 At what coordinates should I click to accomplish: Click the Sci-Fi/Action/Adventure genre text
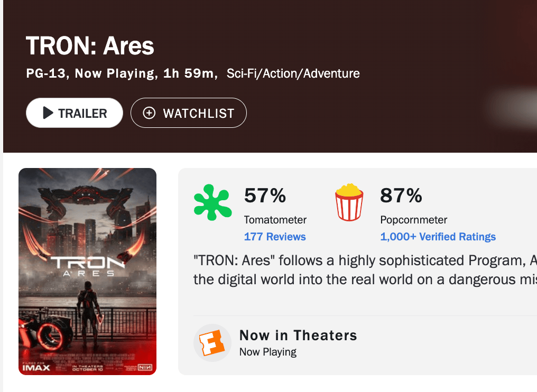pos(293,73)
